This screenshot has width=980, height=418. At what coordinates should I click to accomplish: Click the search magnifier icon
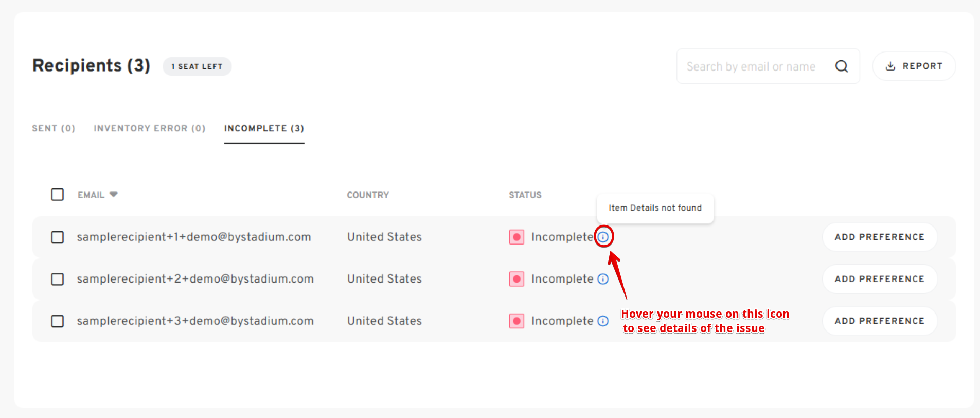pyautogui.click(x=842, y=66)
